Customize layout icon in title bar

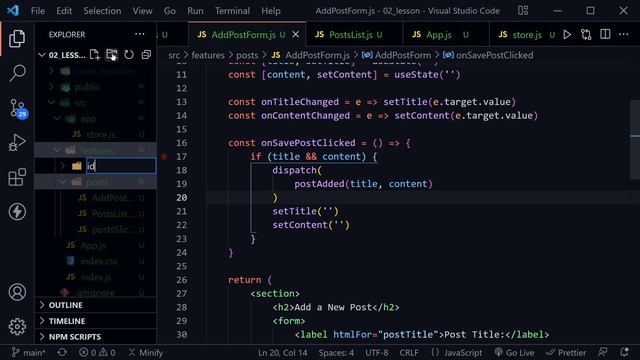click(x=523, y=11)
